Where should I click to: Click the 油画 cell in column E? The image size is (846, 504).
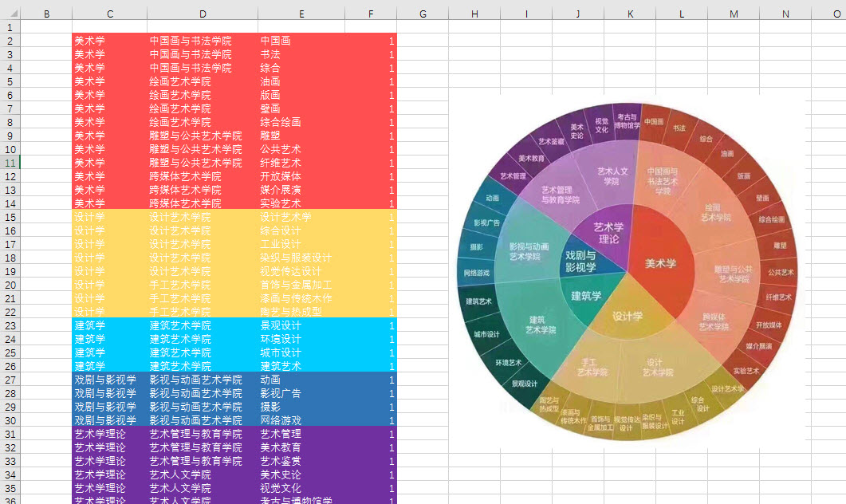301,81
